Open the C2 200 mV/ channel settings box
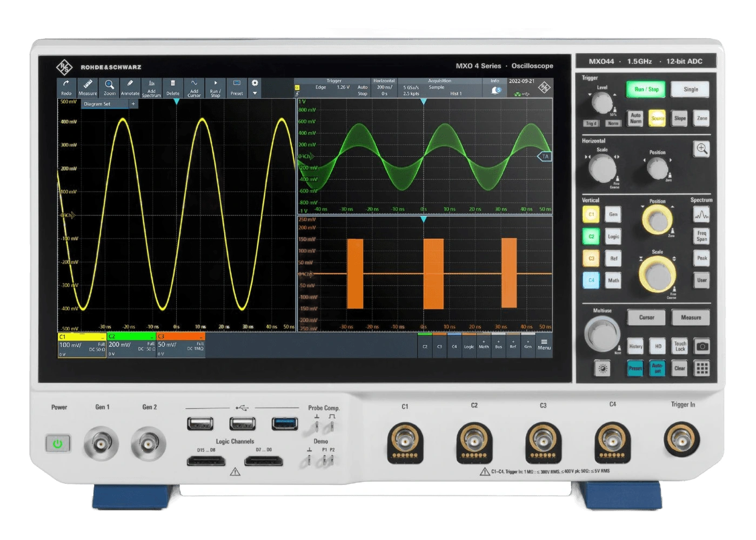The image size is (756, 540). click(x=131, y=345)
